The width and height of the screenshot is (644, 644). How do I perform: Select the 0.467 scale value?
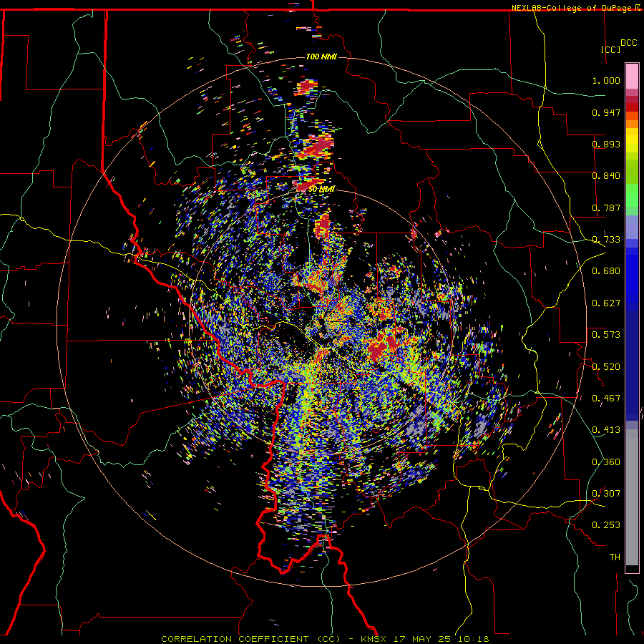click(606, 398)
